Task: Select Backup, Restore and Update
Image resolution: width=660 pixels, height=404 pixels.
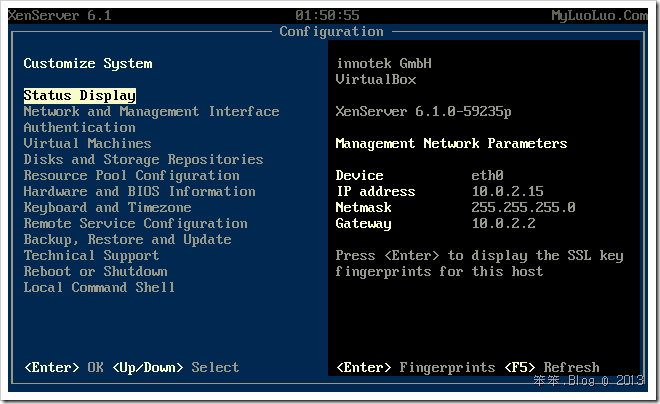Action: click(x=128, y=239)
